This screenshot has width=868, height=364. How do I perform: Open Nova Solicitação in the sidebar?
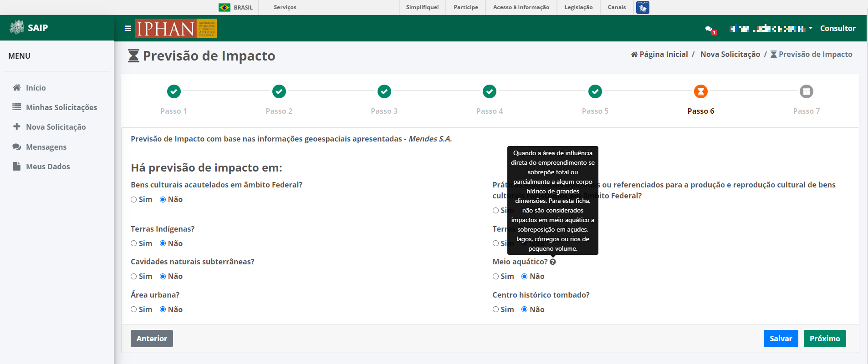click(x=56, y=127)
